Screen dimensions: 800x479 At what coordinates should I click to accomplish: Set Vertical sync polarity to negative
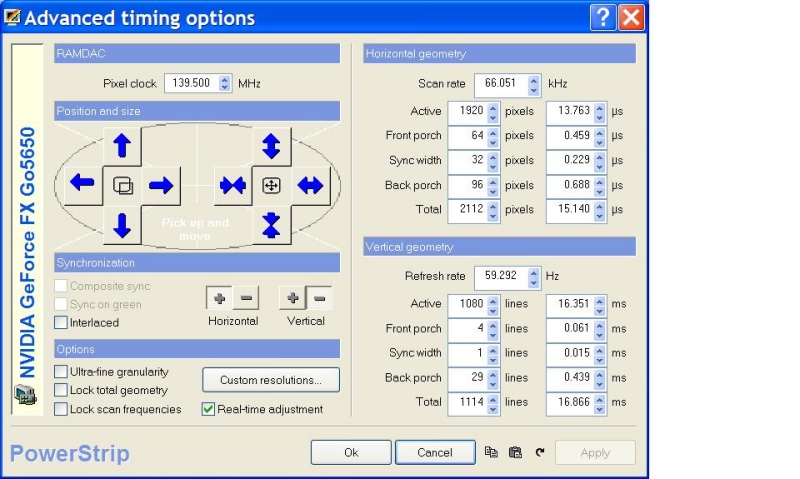tap(319, 298)
